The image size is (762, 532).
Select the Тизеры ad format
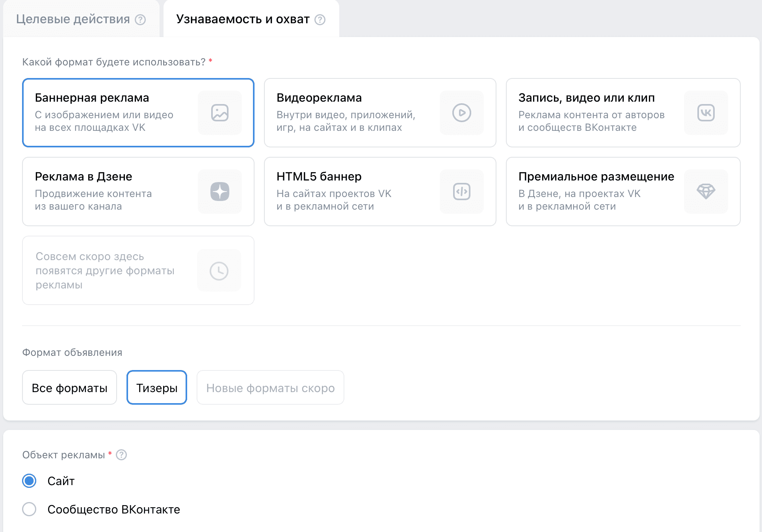157,388
